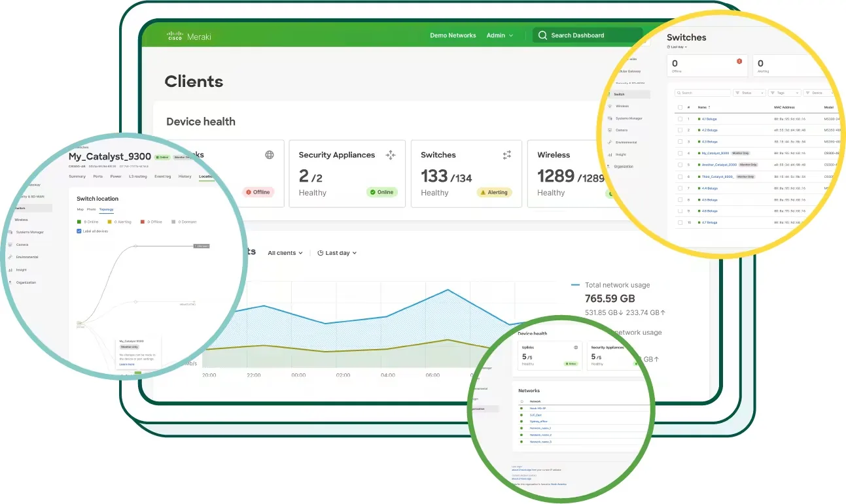This screenshot has height=504, width=846.
Task: Click the red alert icon on Offline card
Action: point(739,61)
